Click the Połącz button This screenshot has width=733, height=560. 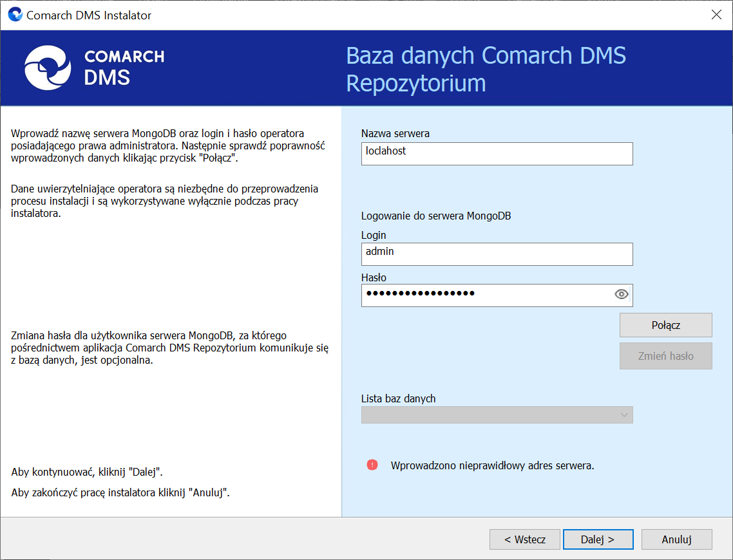pyautogui.click(x=665, y=325)
